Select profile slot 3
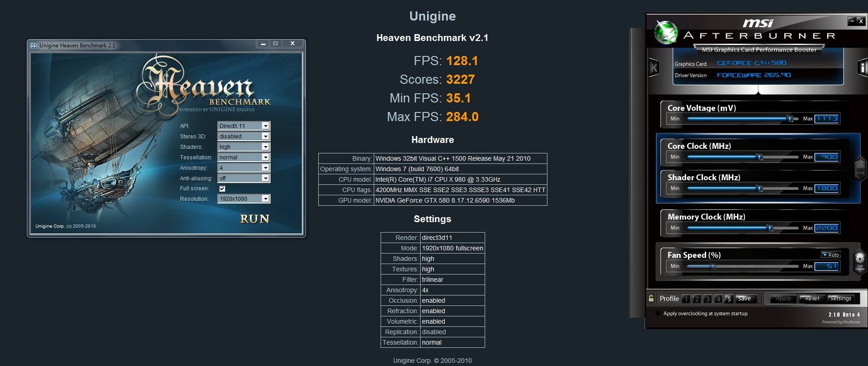Screen dimensions: 868x366 click(x=707, y=299)
